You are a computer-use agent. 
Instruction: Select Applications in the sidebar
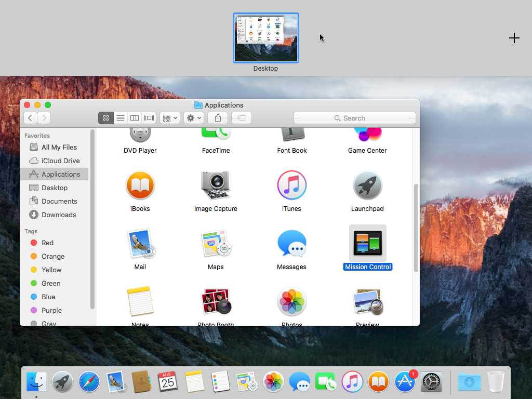[x=54, y=175]
